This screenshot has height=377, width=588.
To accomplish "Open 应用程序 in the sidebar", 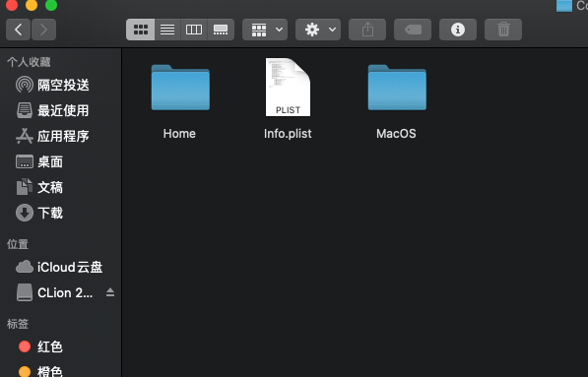I will coord(52,136).
